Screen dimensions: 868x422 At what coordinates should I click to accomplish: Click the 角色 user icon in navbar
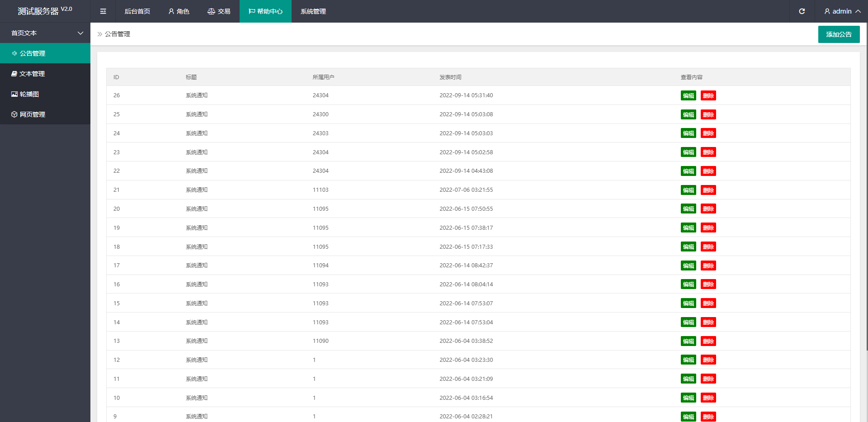pyautogui.click(x=171, y=11)
